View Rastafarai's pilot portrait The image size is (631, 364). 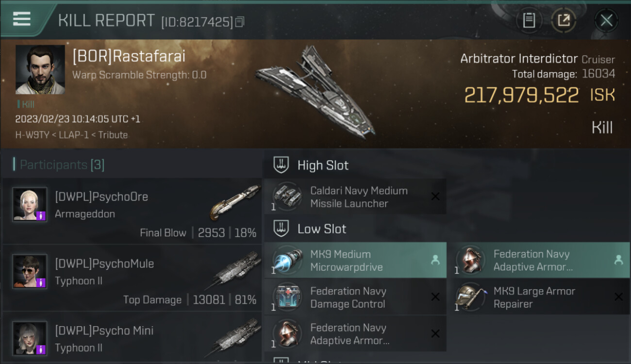tap(40, 69)
